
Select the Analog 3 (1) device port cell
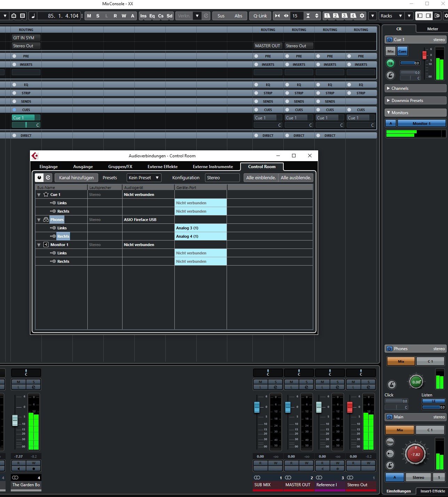(201, 228)
